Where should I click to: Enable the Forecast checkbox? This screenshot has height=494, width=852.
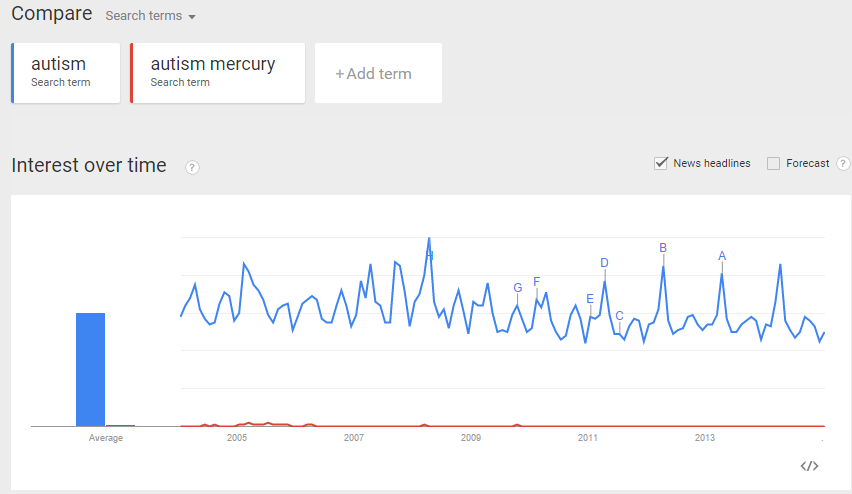(x=773, y=164)
